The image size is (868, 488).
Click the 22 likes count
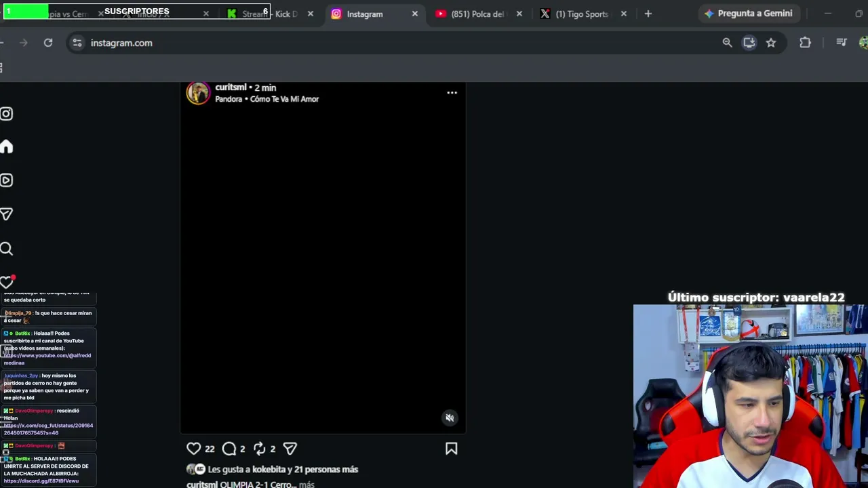click(x=210, y=449)
